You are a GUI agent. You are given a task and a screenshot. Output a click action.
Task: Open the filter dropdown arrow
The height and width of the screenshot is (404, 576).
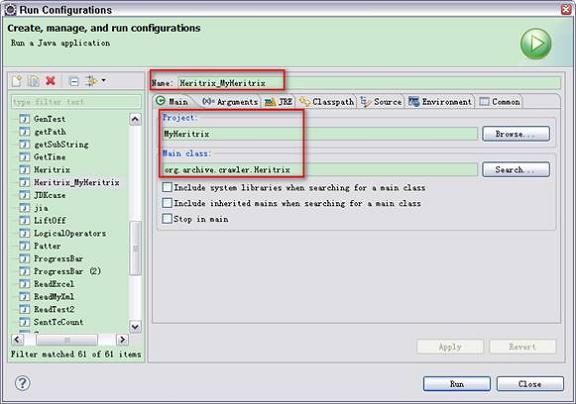104,80
